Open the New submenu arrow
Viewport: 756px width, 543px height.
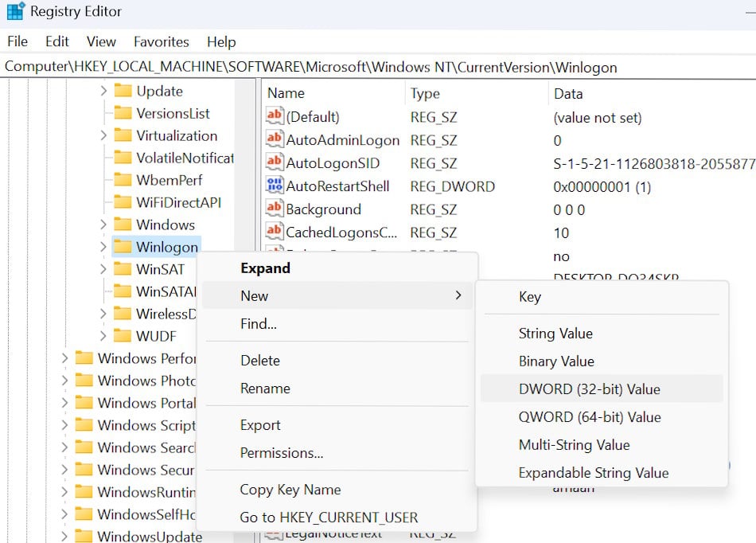coord(458,295)
